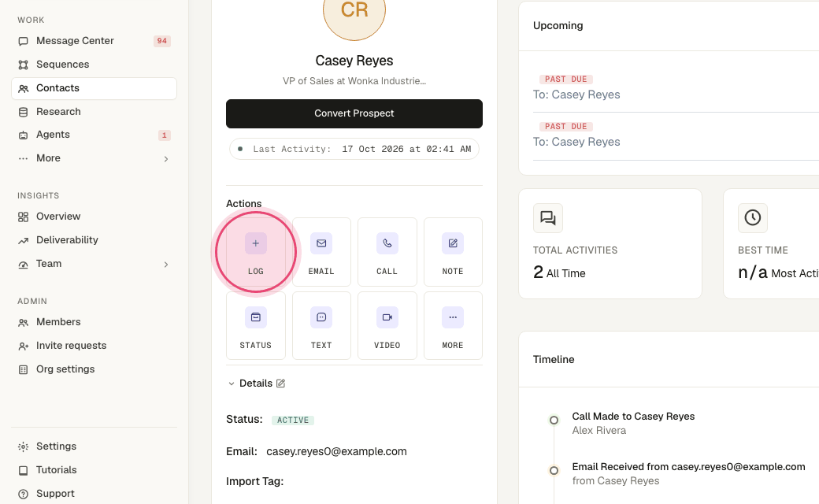Go to Deliverability insights
The width and height of the screenshot is (819, 504).
(x=94, y=239)
